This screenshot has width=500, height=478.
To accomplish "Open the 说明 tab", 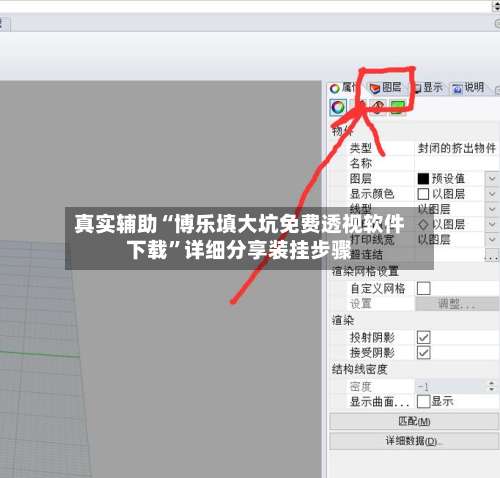I will point(468,88).
